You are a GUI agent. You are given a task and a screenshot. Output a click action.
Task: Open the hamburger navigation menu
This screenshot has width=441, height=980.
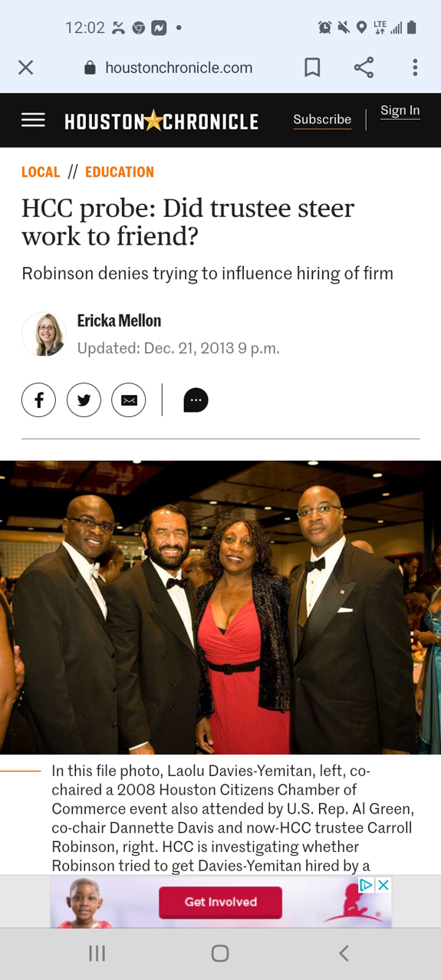33,120
